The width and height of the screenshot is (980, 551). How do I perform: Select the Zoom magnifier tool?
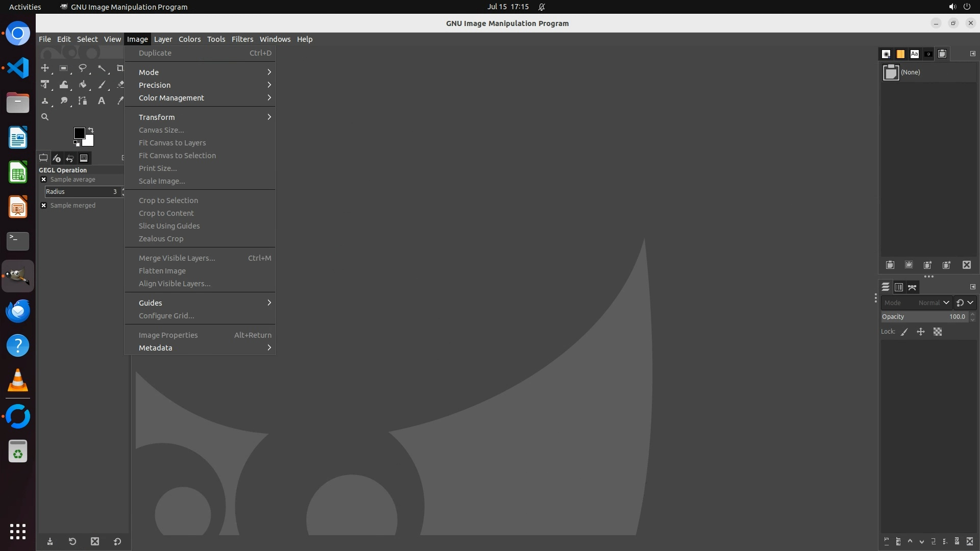45,117
